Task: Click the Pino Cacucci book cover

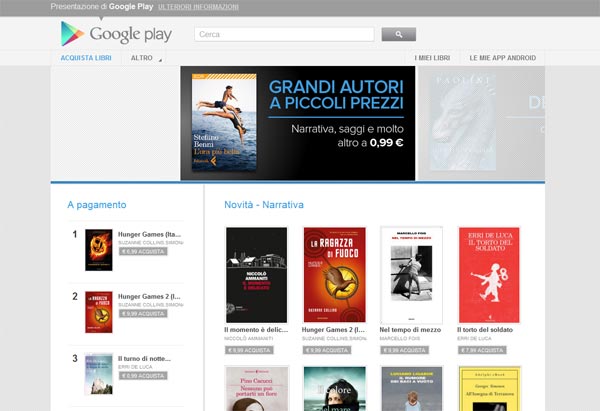Action: click(x=256, y=388)
